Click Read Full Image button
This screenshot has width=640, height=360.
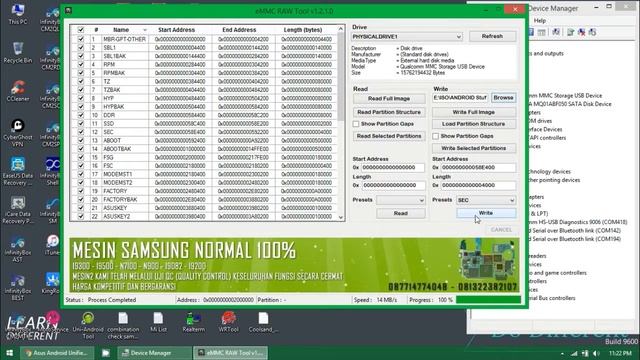(x=389, y=98)
